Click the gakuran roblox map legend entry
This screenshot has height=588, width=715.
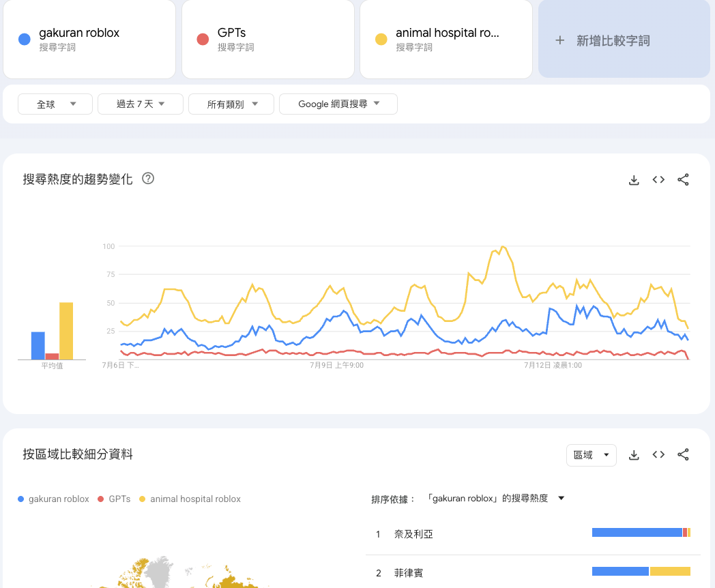[x=53, y=499]
